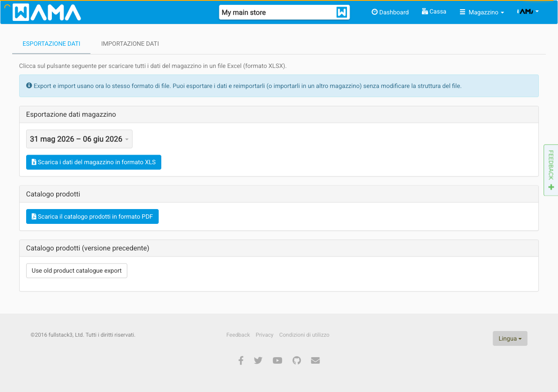The width and height of the screenshot is (558, 392).
Task: Click the My main store selector field
Action: [284, 12]
